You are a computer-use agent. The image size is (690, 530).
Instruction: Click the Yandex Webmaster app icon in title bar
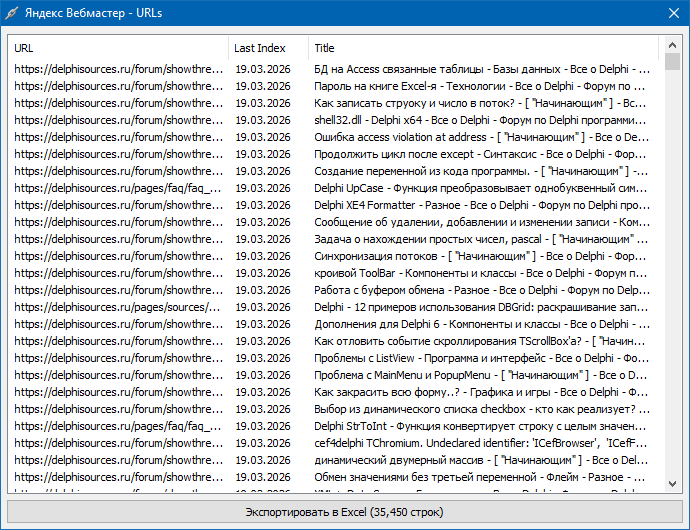point(12,11)
